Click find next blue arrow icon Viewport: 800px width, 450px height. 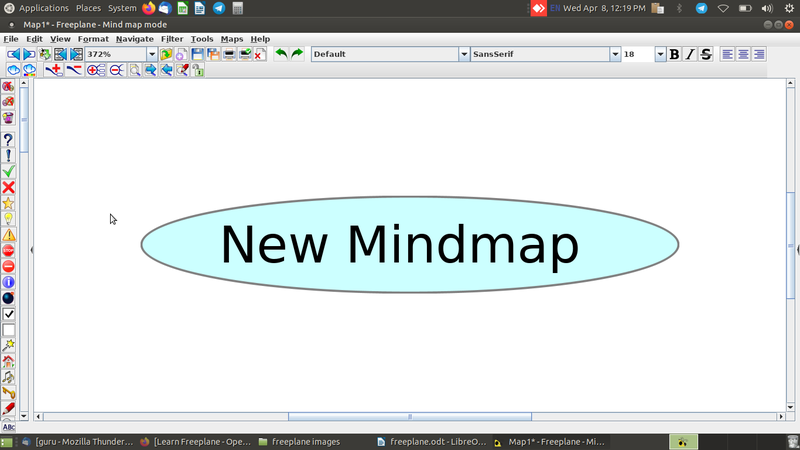tap(151, 70)
